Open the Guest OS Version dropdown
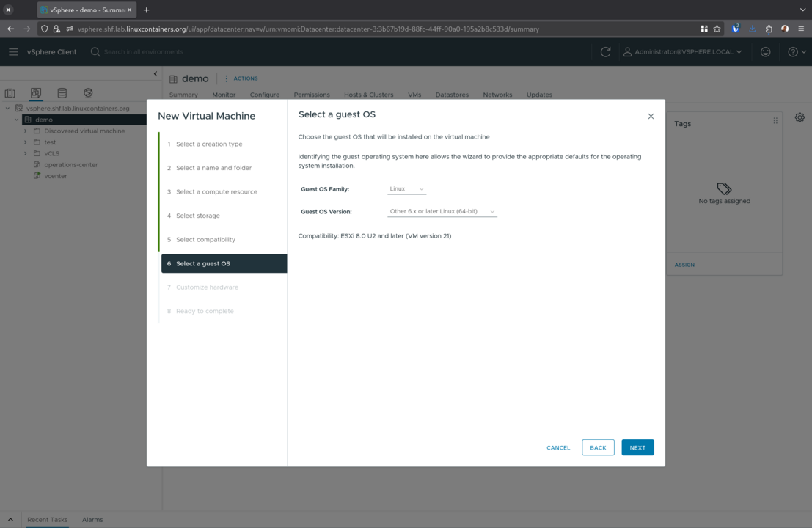Viewport: 812px width, 528px height. click(442, 212)
